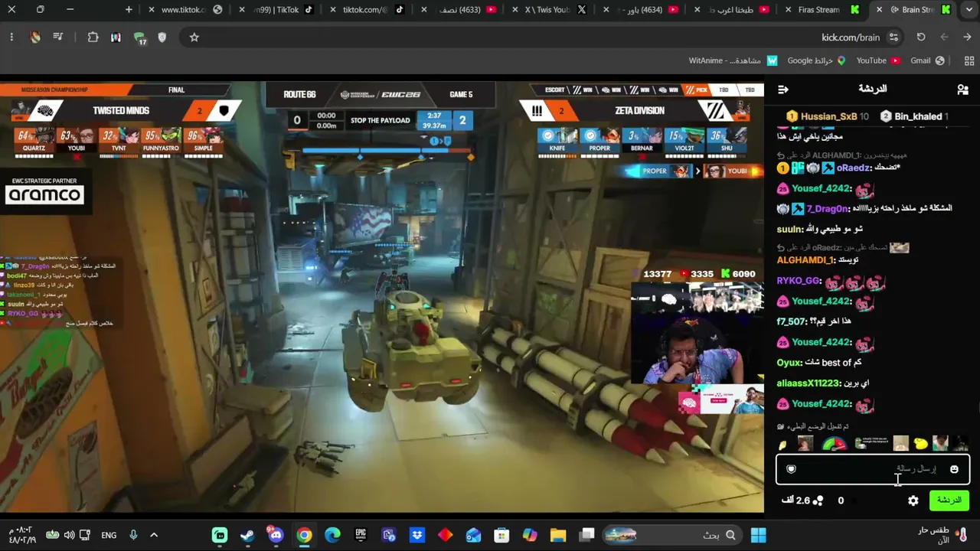Open the weather widget on the taskbar

(943, 535)
